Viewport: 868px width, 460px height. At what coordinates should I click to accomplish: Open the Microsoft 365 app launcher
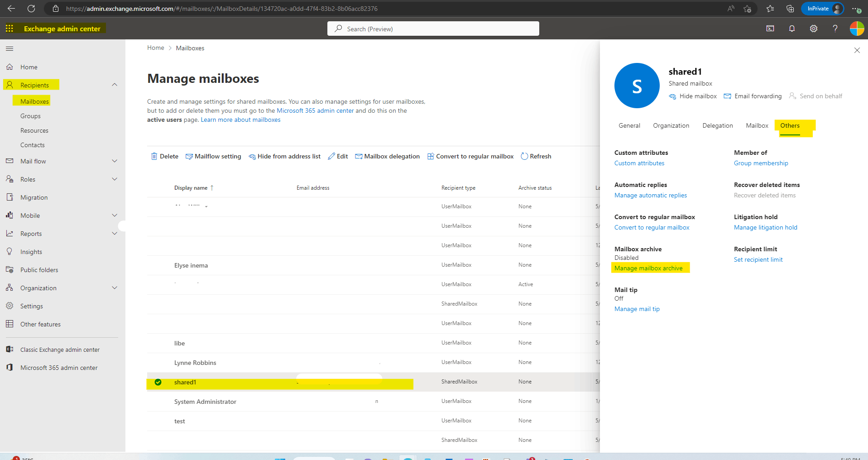[x=9, y=28]
